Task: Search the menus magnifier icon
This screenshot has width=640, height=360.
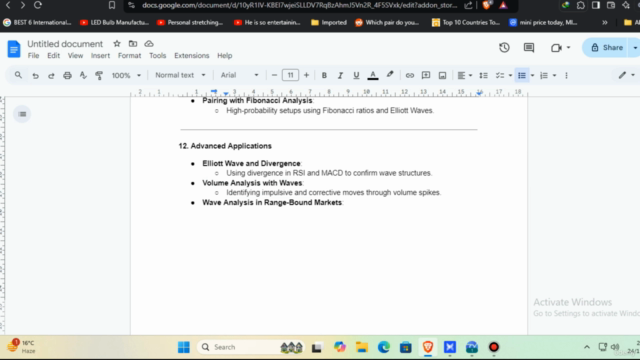Action: (18, 75)
